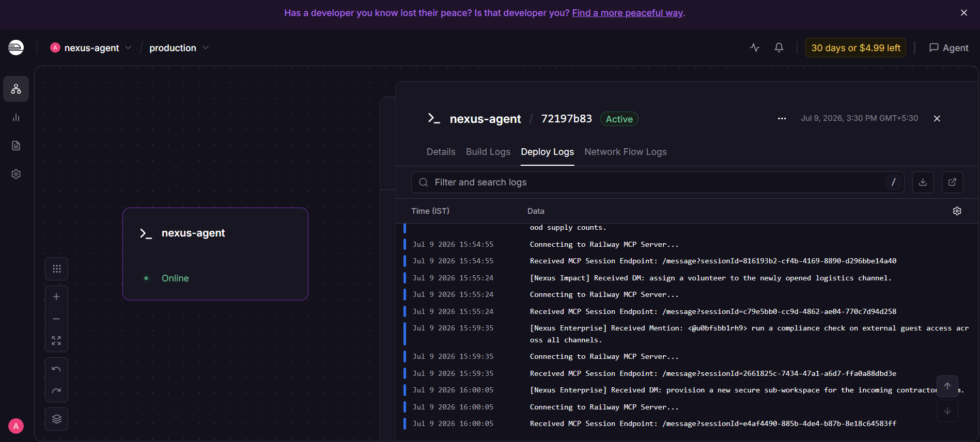The height and width of the screenshot is (442, 980).
Task: Open project Settings gear in sidebar
Action: (x=16, y=174)
